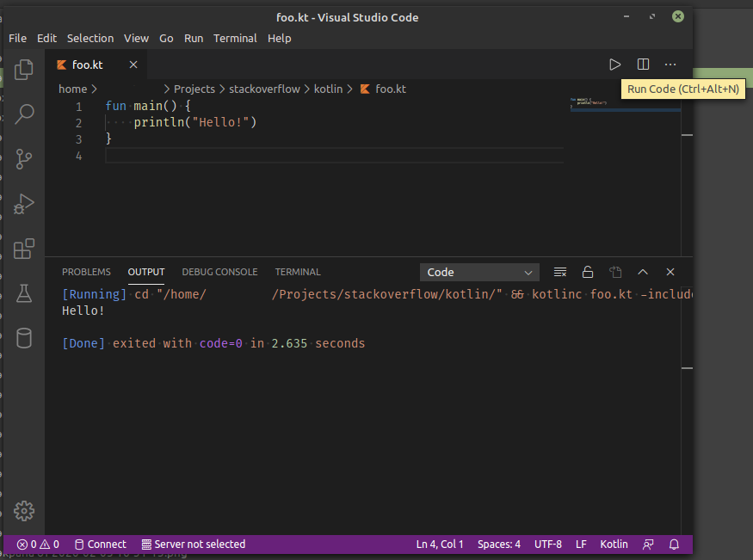This screenshot has height=560, width=753.
Task: Open the Manage gear menu
Action: [24, 510]
